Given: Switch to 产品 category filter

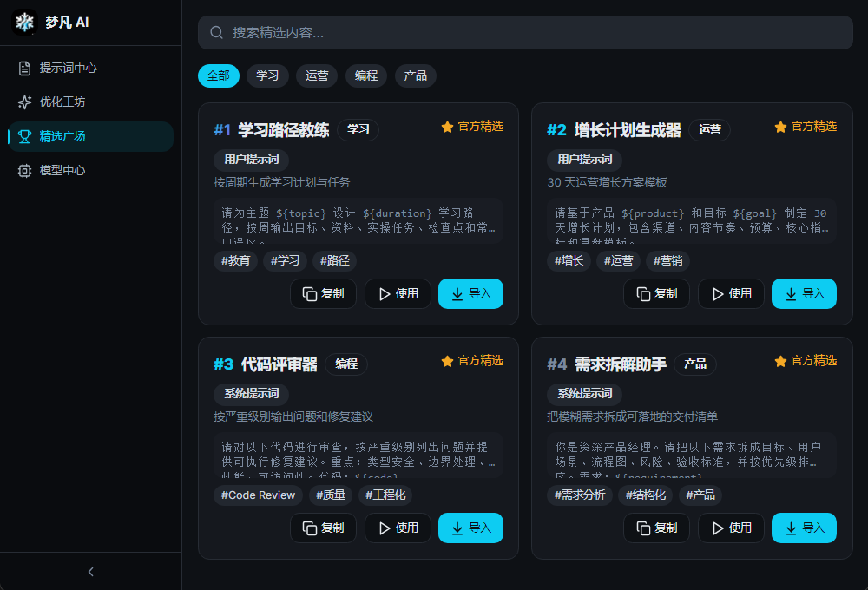Looking at the screenshot, I should pos(416,75).
